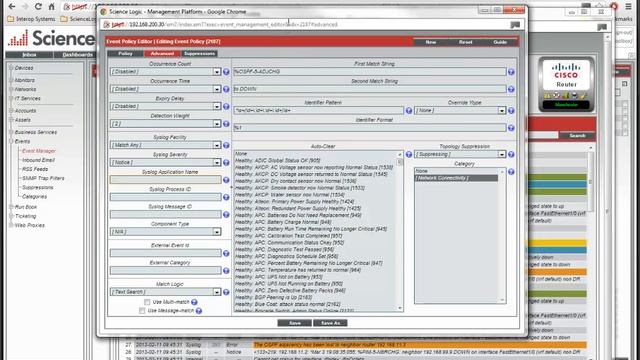Open help for Syslog Message ID

click(226, 215)
